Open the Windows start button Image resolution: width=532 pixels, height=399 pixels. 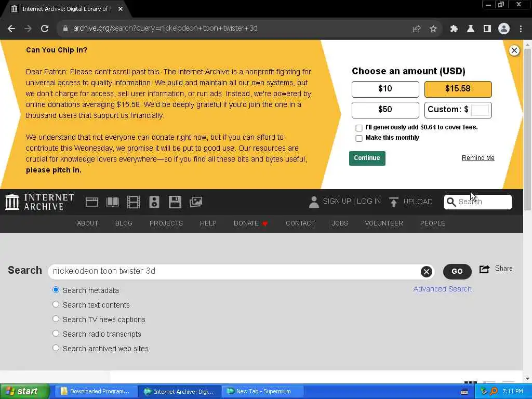24,392
